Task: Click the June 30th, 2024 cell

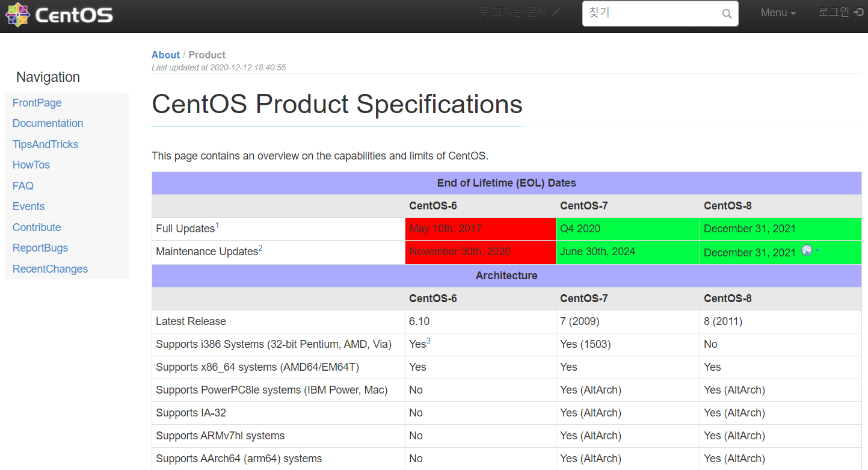Action: click(628, 252)
